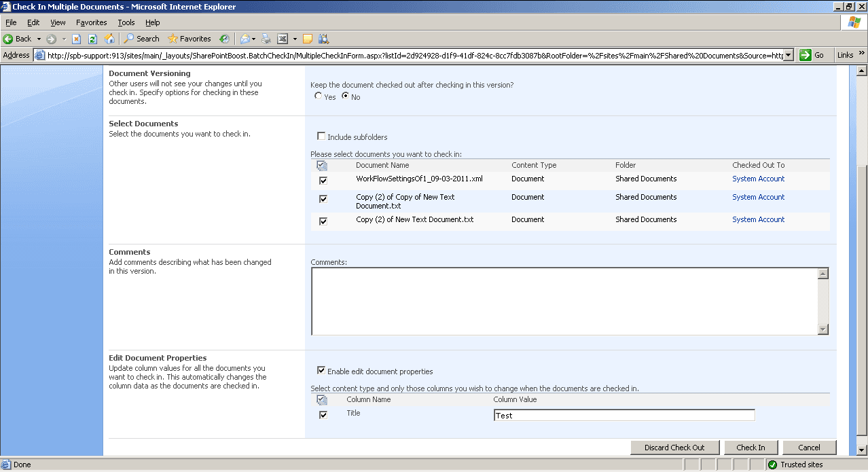This screenshot has width=868, height=472.
Task: Uncheck Copy (2) of Copy of New Text Document
Action: pos(323,199)
